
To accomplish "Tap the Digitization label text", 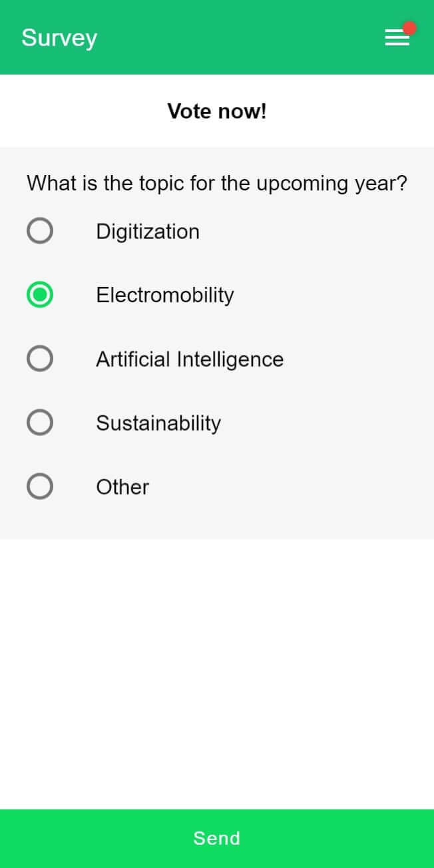I will [x=148, y=231].
